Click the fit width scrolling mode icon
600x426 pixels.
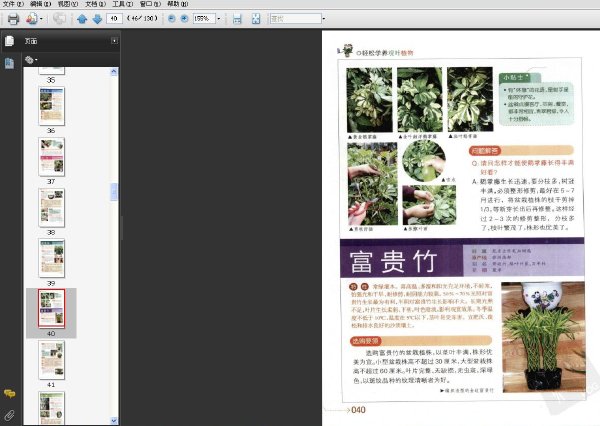[x=237, y=18]
